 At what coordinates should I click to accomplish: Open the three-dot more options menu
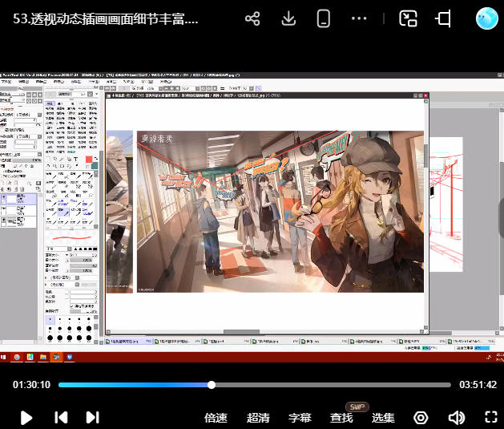tap(360, 18)
